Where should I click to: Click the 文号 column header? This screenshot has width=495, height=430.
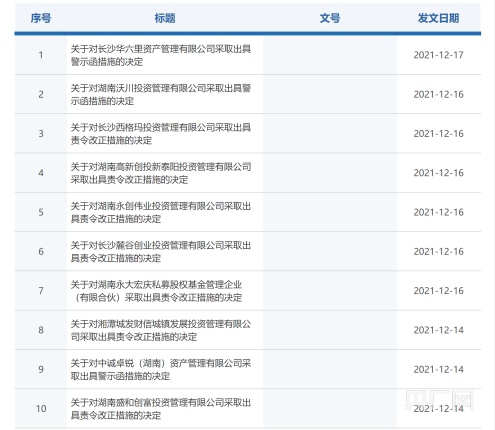330,18
